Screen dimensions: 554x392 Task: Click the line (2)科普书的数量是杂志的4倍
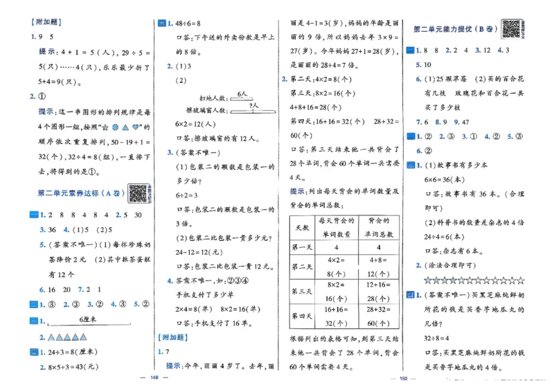click(474, 223)
